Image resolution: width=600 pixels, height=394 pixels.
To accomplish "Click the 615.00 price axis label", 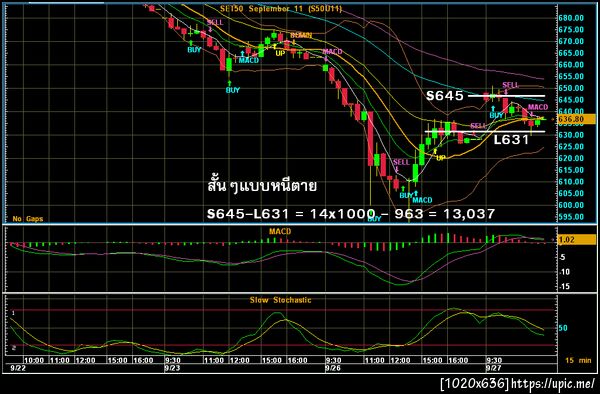I will point(571,170).
